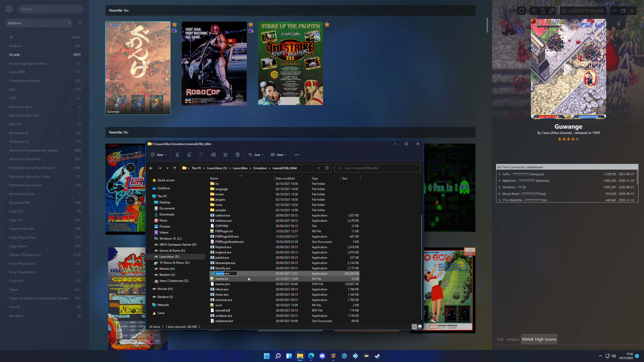Select the Nintendo 64 platform
Screen dimensions: 644x362
pyautogui.click(x=45, y=133)
